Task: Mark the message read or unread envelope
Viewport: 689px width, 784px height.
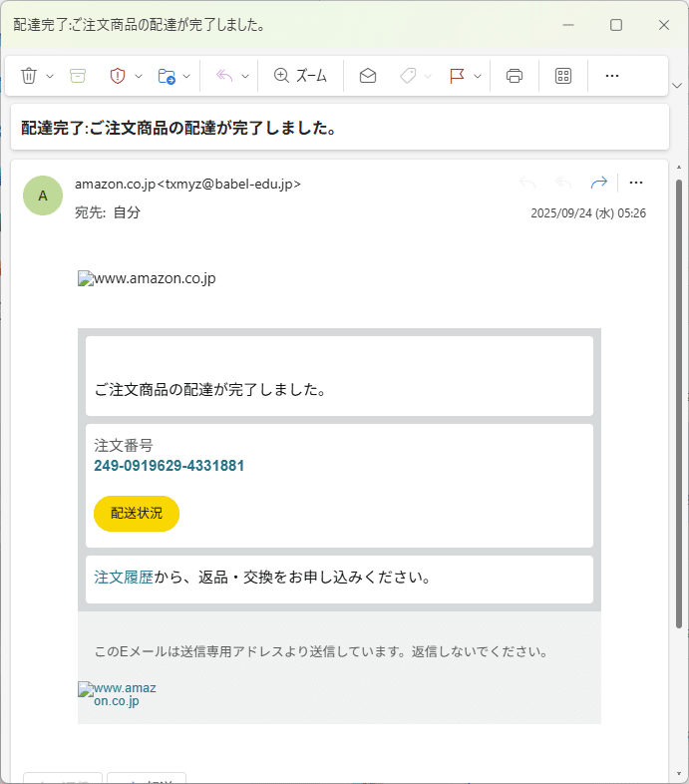Action: 368,76
